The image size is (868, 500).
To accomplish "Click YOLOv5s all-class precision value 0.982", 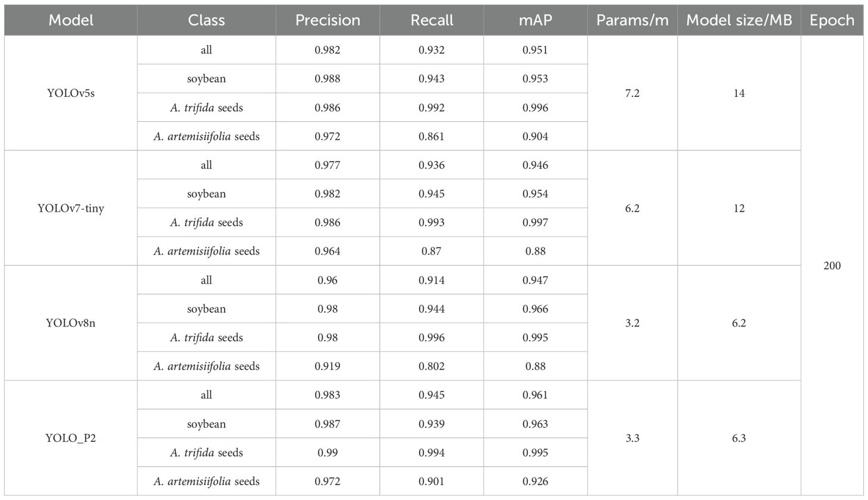I will pos(328,50).
